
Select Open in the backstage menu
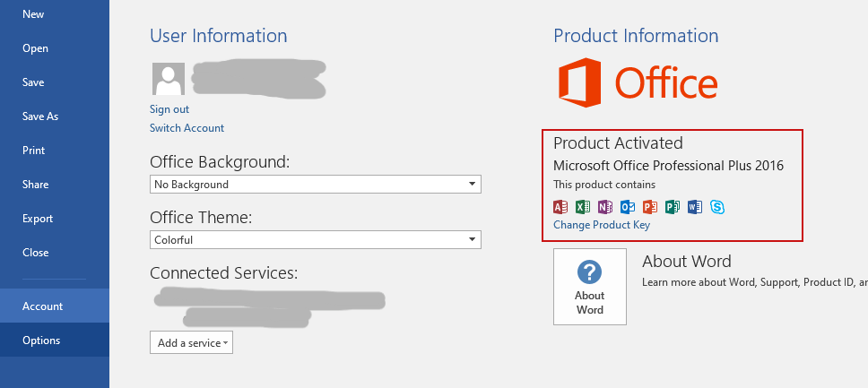(x=55, y=48)
